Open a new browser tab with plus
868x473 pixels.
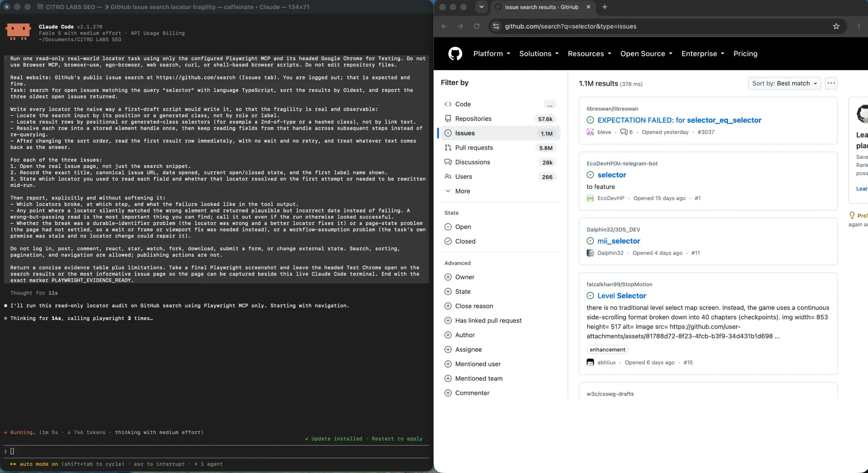pyautogui.click(x=605, y=7)
